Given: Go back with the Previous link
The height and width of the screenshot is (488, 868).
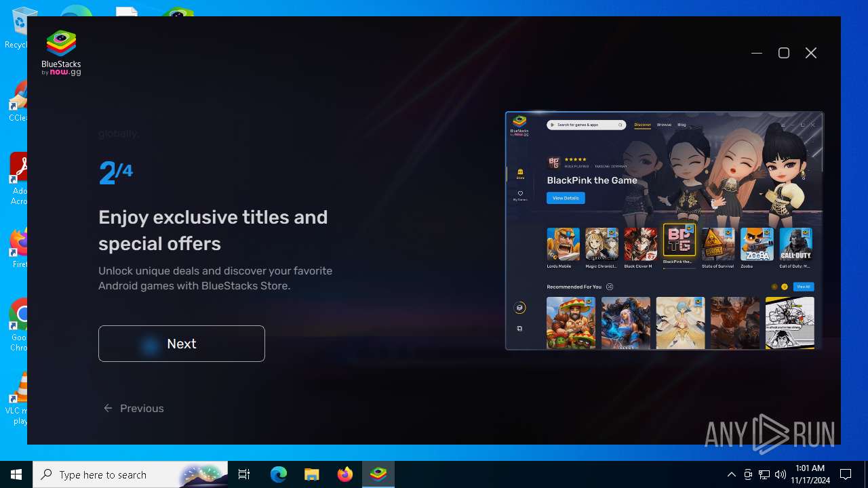Looking at the screenshot, I should (134, 408).
